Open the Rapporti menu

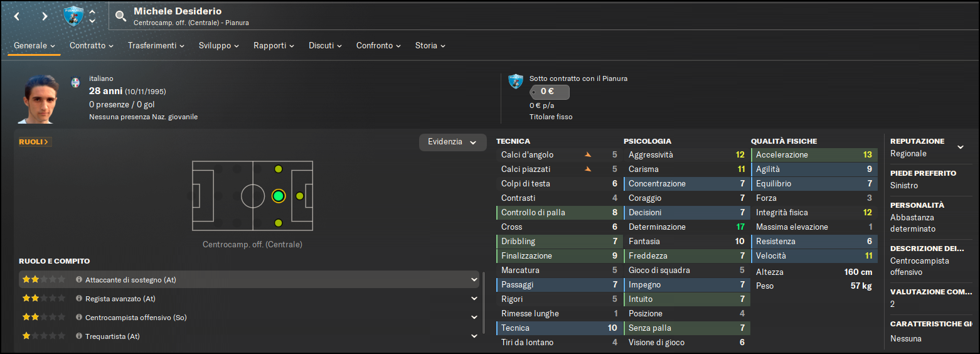tap(274, 46)
